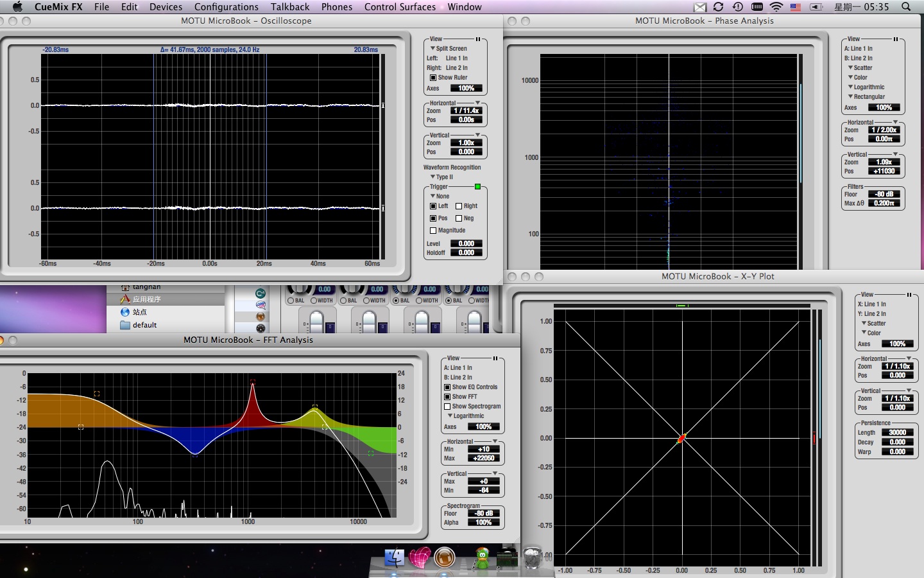Image resolution: width=924 pixels, height=578 pixels.
Task: Open the Vertical section arrow in Oscilloscope
Action: 478,136
